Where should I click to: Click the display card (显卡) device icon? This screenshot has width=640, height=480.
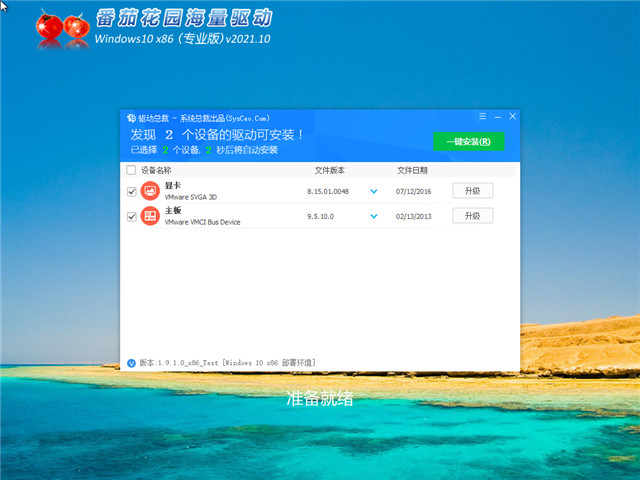[150, 190]
